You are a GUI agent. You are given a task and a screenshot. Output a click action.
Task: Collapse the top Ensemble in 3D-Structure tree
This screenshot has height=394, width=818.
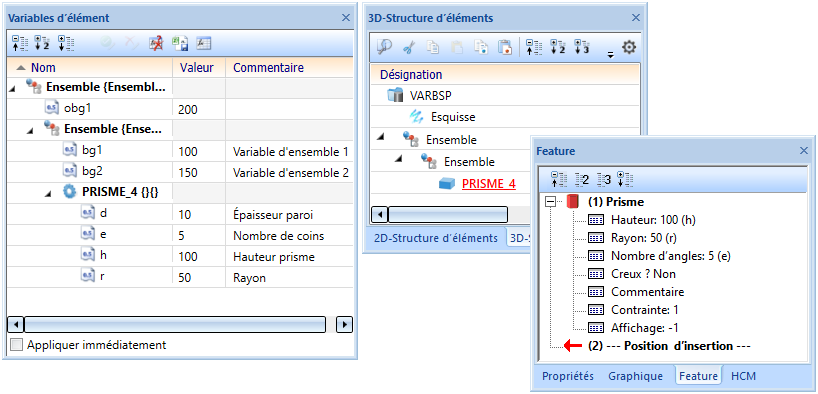[x=379, y=137]
